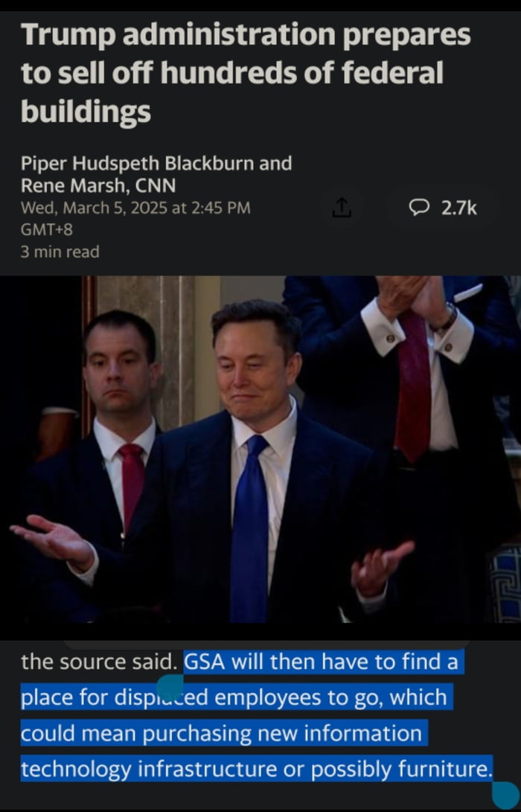Click the 2.7k comment count
Screen dimensions: 521x812
459,208
